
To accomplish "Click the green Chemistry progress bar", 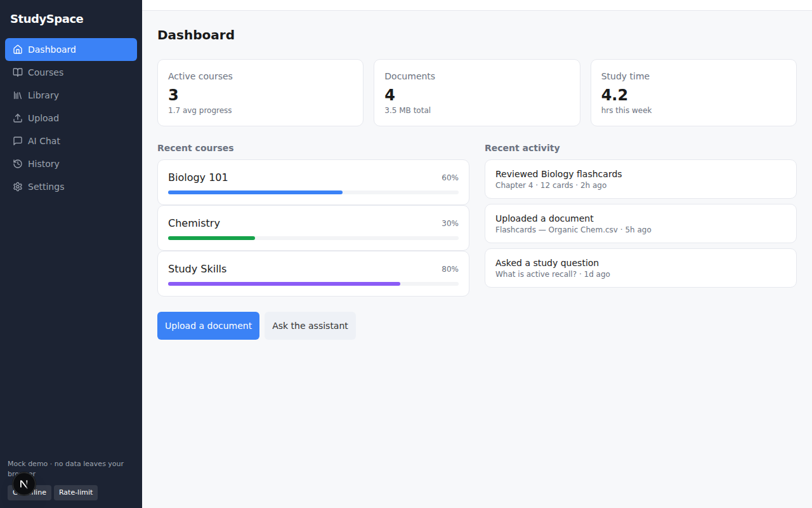I will 211,238.
